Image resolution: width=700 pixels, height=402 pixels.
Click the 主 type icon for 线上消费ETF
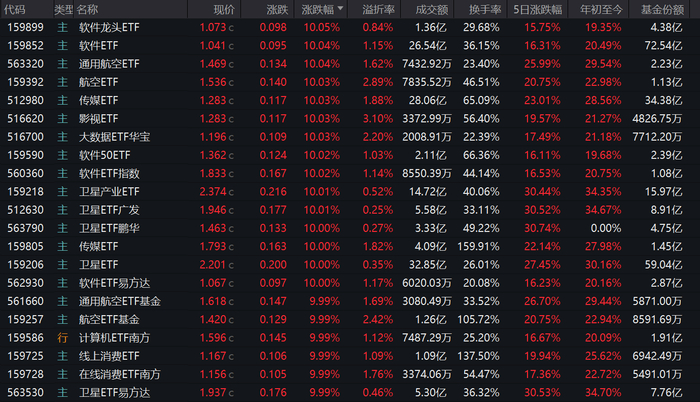click(62, 356)
